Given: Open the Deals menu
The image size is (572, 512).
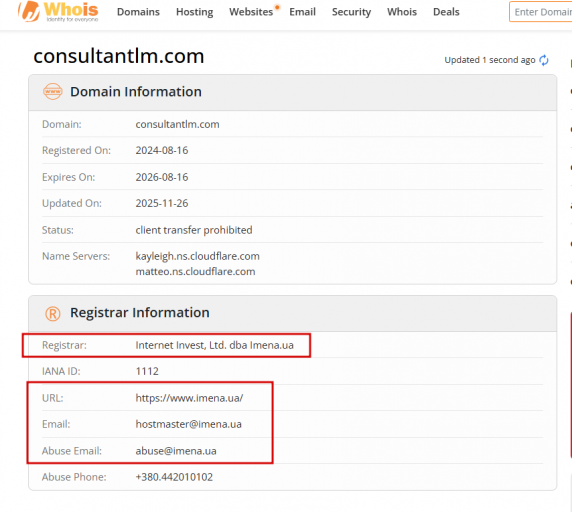Looking at the screenshot, I should 446,12.
